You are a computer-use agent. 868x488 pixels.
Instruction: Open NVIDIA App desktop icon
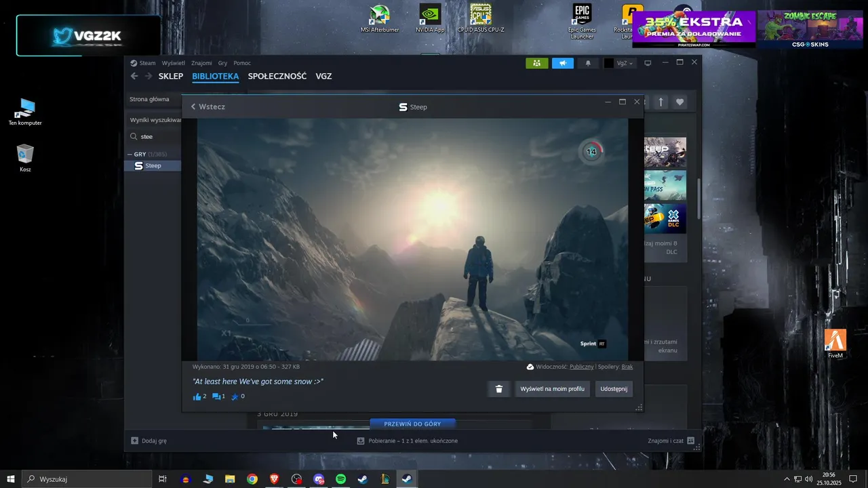[430, 18]
